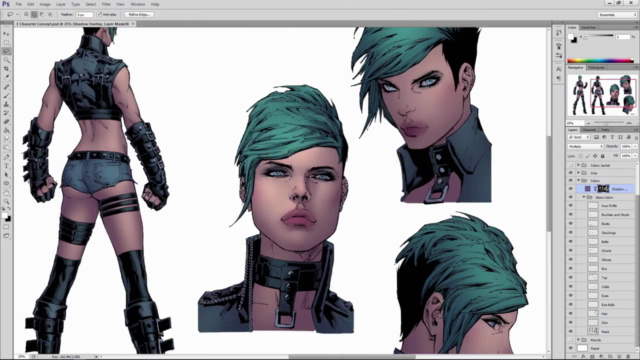Open the Essentials workspace dropdown
The height and width of the screenshot is (360, 640).
(617, 15)
